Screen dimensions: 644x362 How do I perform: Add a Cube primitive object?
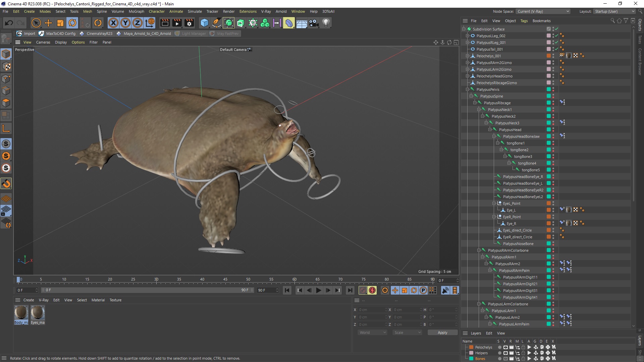[x=204, y=23]
